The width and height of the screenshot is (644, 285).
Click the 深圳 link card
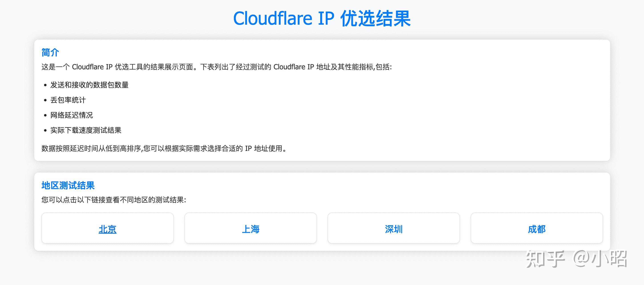(x=394, y=228)
